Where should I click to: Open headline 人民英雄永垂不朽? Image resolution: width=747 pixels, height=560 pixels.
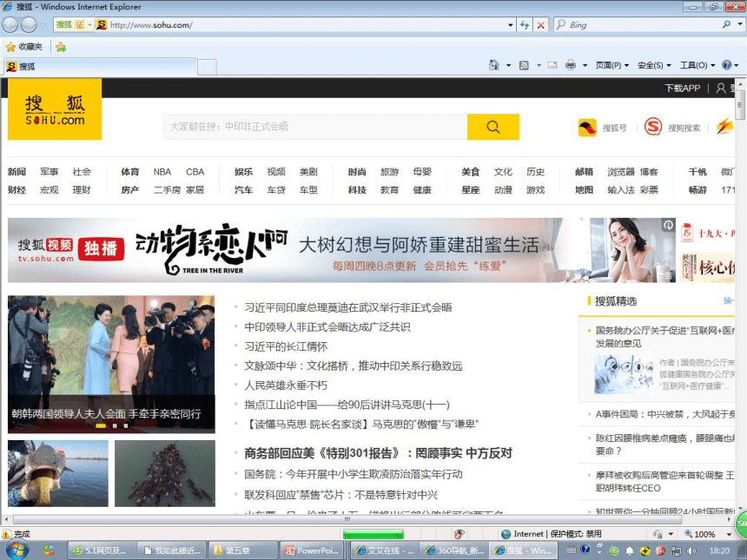click(286, 385)
